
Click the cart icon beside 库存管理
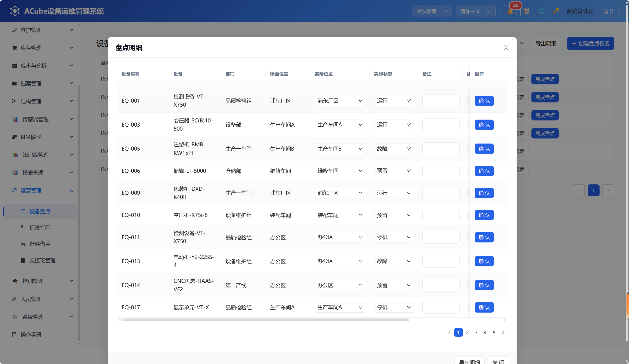point(14,48)
